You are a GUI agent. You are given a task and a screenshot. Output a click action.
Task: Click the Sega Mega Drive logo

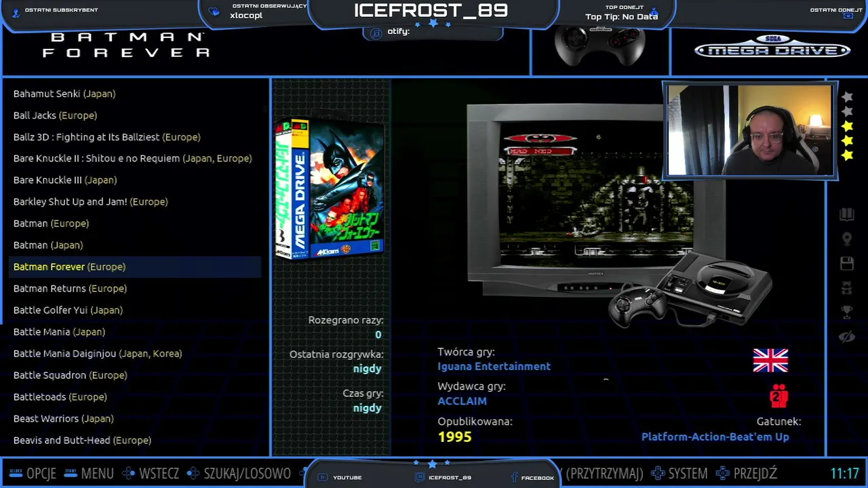(772, 47)
